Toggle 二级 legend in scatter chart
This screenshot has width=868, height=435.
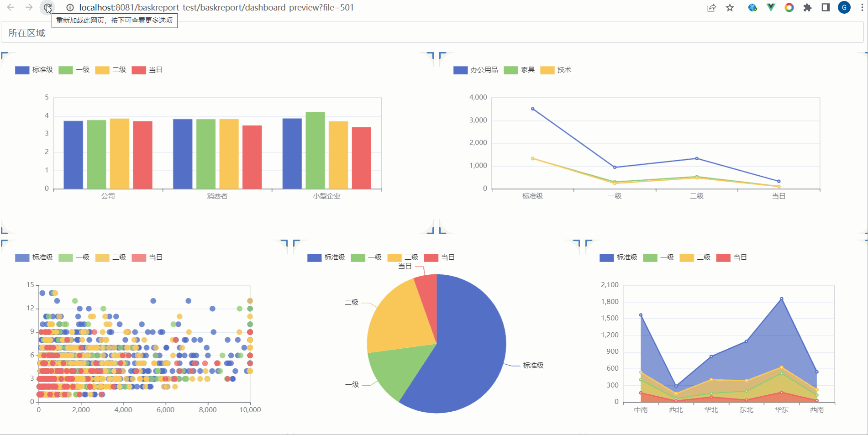(x=110, y=257)
